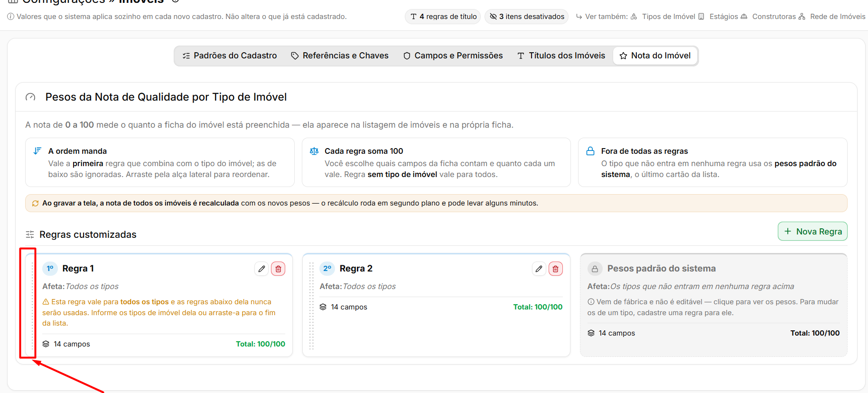This screenshot has height=393, width=868.
Task: Switch to Referências e Chaves tab
Action: coord(340,56)
